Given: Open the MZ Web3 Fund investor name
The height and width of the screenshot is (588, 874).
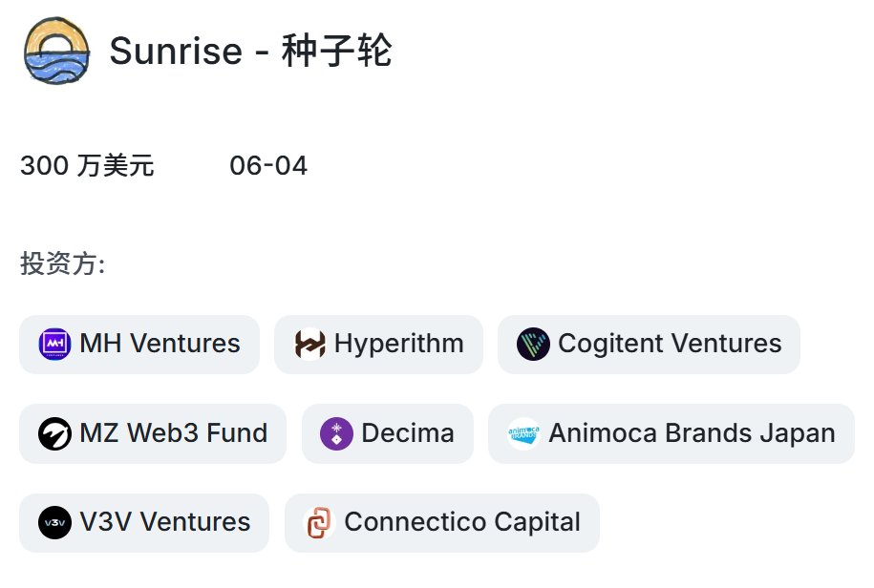Looking at the screenshot, I should (173, 432).
